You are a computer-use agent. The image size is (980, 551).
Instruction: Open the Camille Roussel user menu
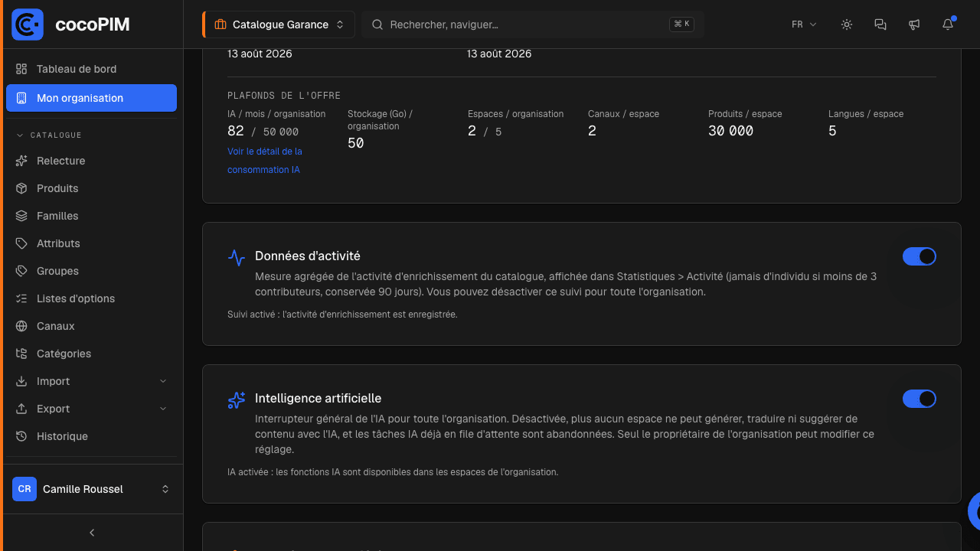tap(91, 489)
